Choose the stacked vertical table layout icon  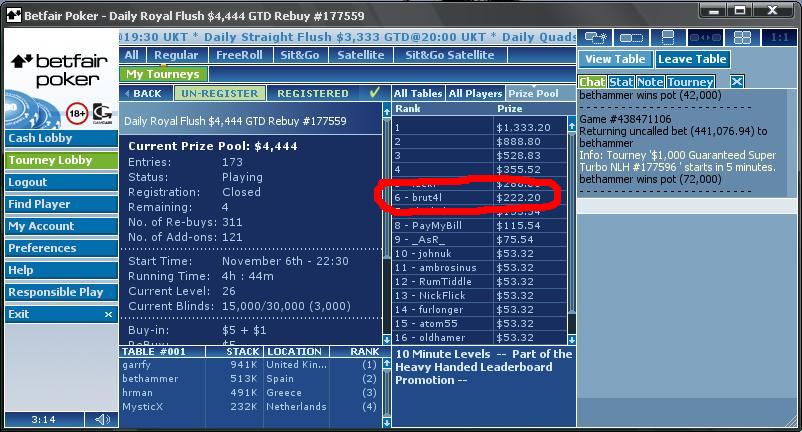[668, 38]
